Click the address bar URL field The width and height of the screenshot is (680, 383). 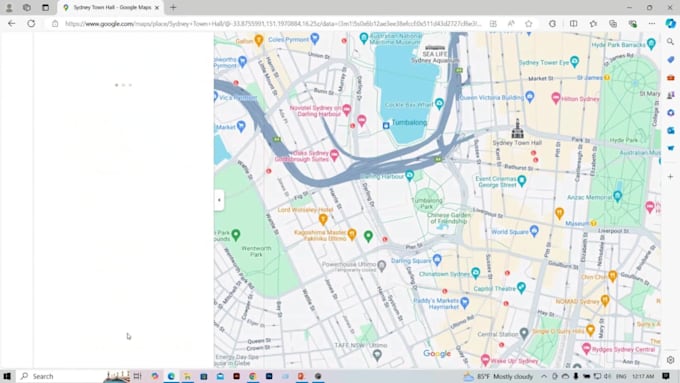point(273,24)
